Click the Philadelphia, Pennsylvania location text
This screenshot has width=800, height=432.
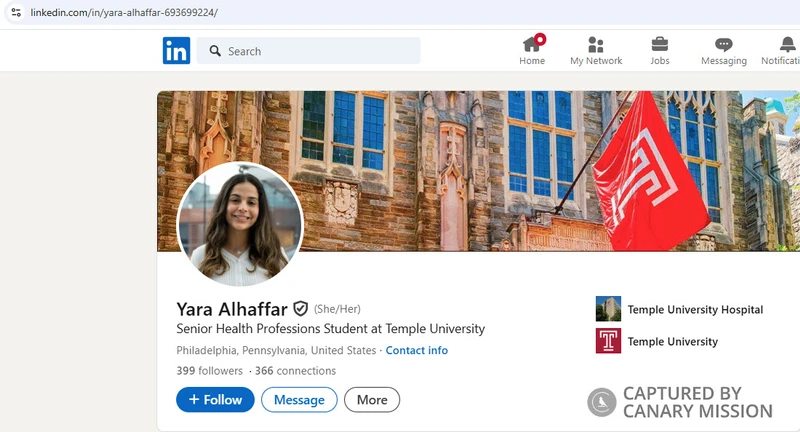point(276,350)
